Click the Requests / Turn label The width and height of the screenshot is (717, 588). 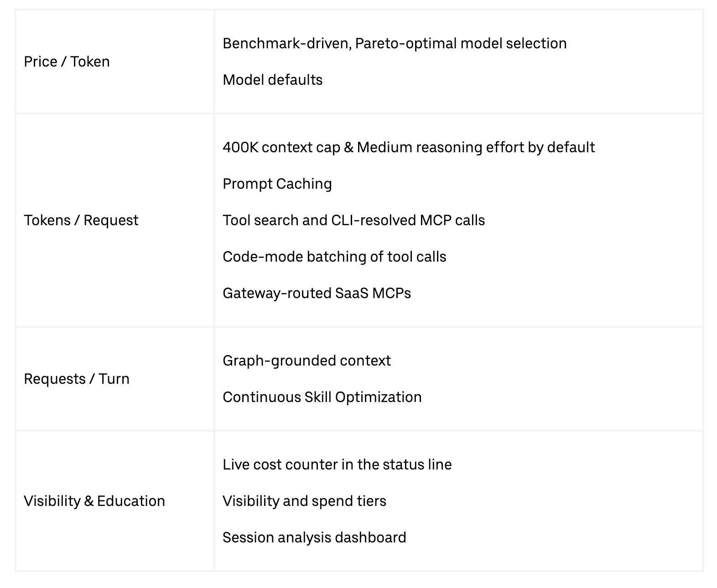click(x=77, y=379)
